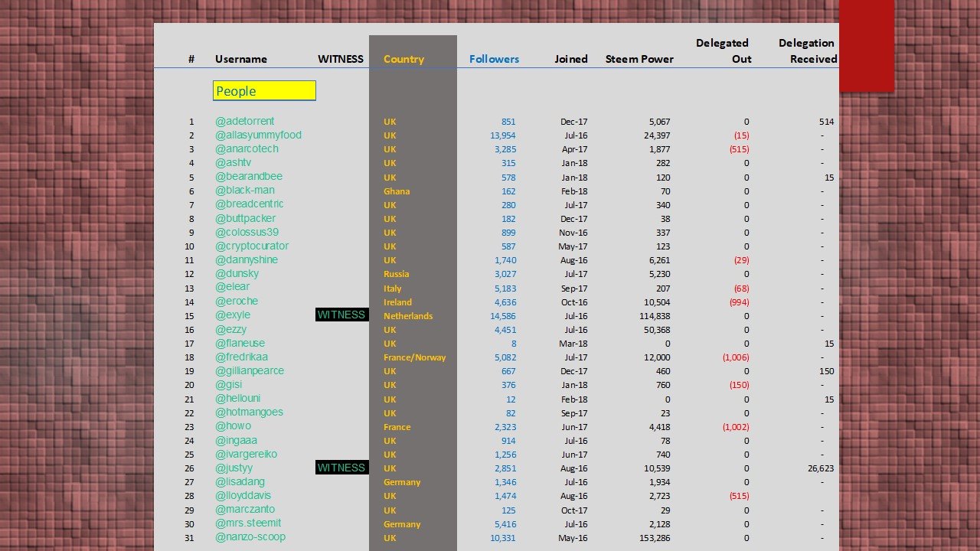980x551 pixels.
Task: Click Steem Power value 114,838
Action: [655, 316]
